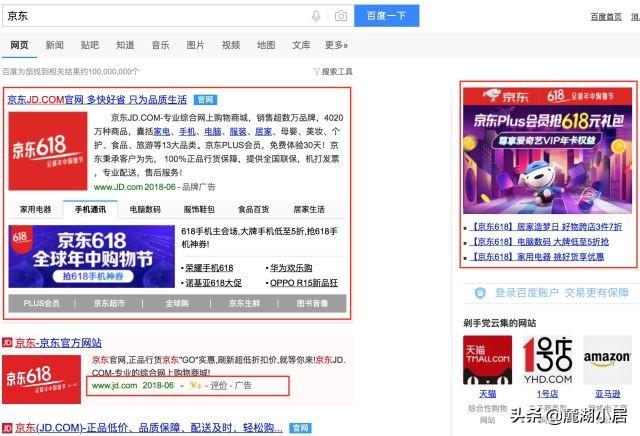Click the www.JD.com 2018-06 brand ad URL

tap(134, 187)
